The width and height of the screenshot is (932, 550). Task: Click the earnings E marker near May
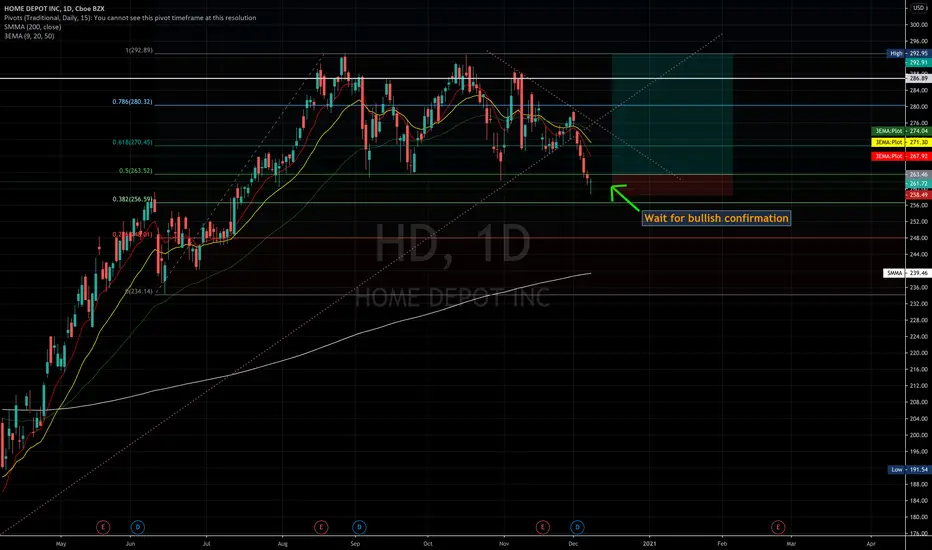click(x=103, y=527)
